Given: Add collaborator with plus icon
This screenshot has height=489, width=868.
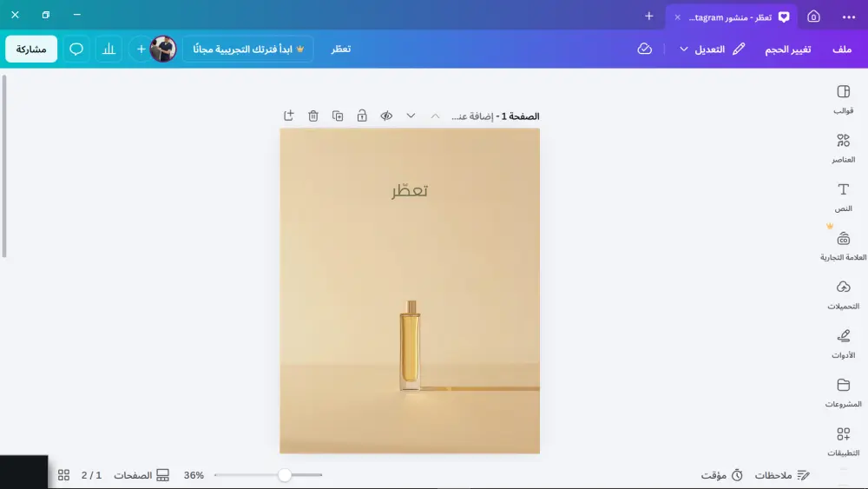Looking at the screenshot, I should click(141, 49).
